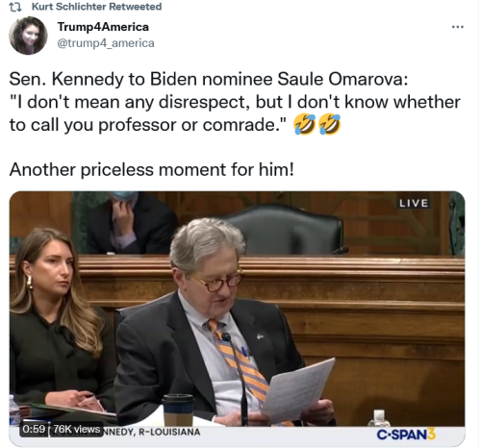Click the LIVE badge on video
This screenshot has width=481, height=448.
[x=414, y=203]
